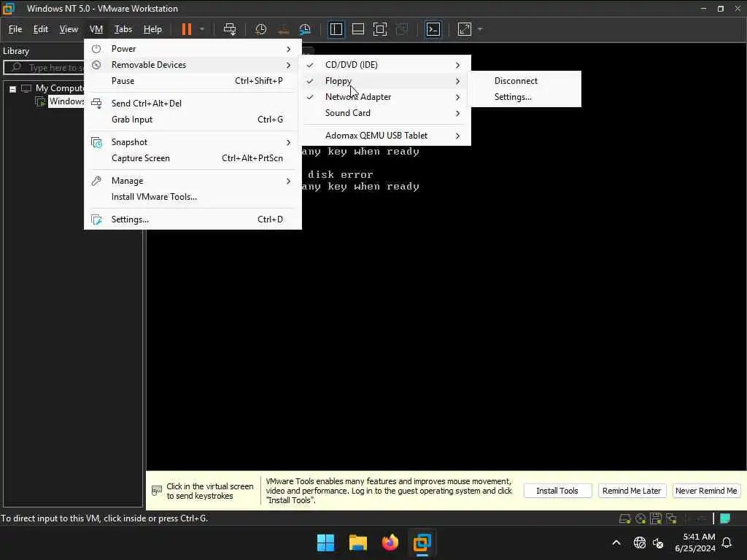Toggle the Floppy connected check

(x=309, y=82)
